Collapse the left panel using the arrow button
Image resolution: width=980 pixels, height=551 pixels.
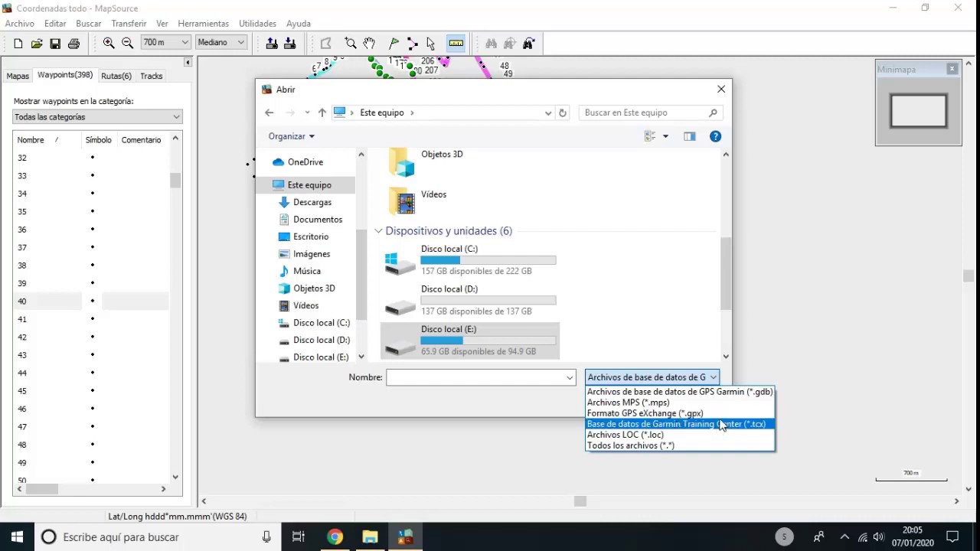(188, 62)
